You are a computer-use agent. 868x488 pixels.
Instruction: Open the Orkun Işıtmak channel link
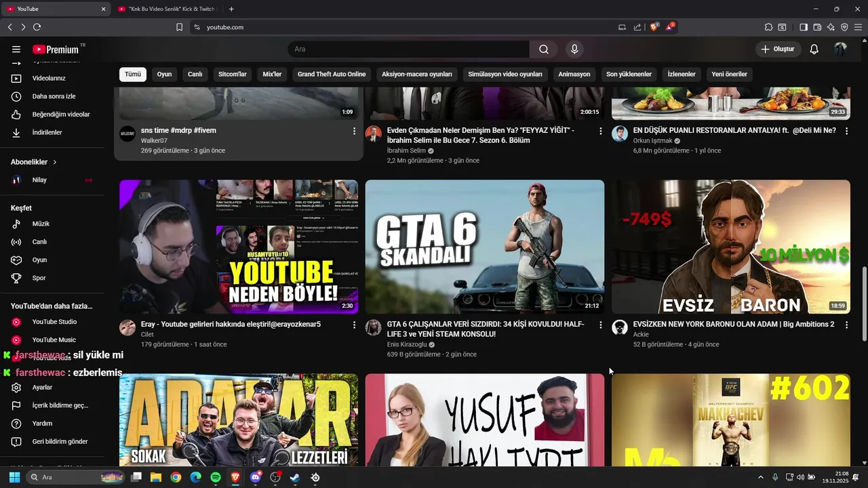point(652,140)
